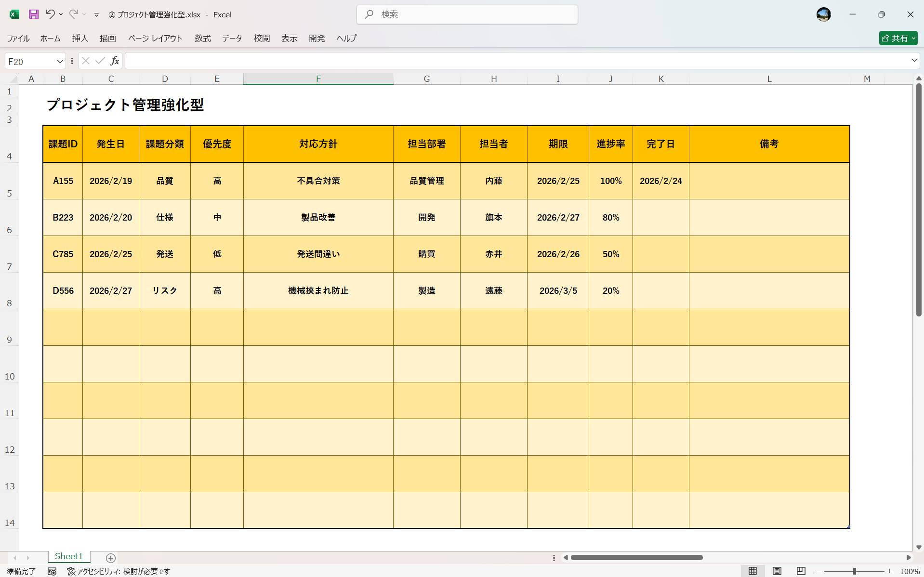Switch to the 挿入 ribbon tab
The width and height of the screenshot is (924, 577).
[x=80, y=39]
